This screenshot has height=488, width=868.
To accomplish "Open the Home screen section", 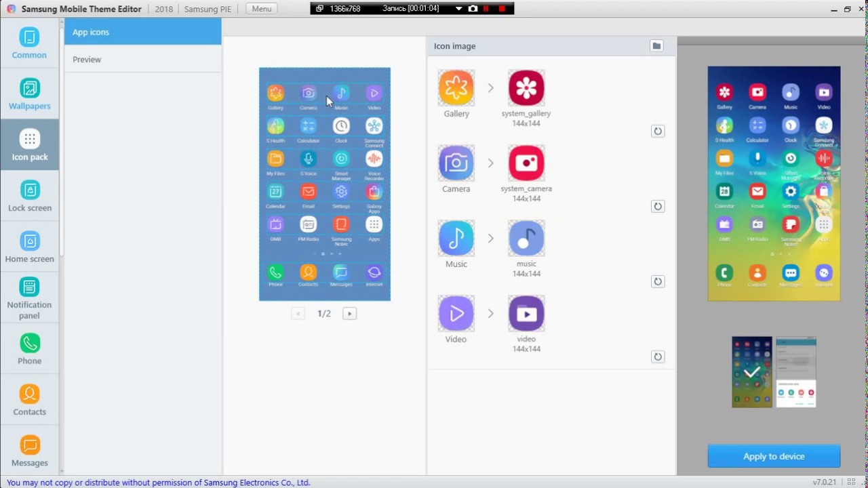I will coord(29,247).
